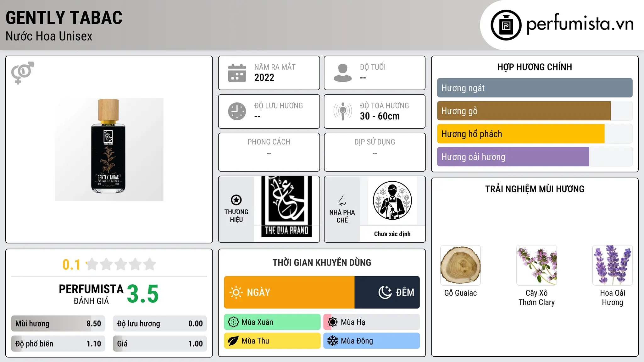Viewport: 644px width, 362px height.
Task: Click the Hương hổ phách accord bar
Action: pyautogui.click(x=535, y=134)
